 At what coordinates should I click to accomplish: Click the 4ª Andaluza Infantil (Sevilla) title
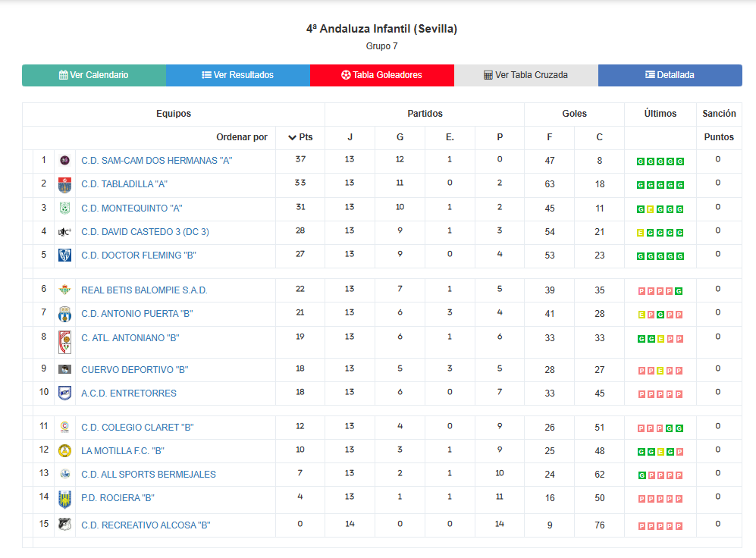(382, 29)
